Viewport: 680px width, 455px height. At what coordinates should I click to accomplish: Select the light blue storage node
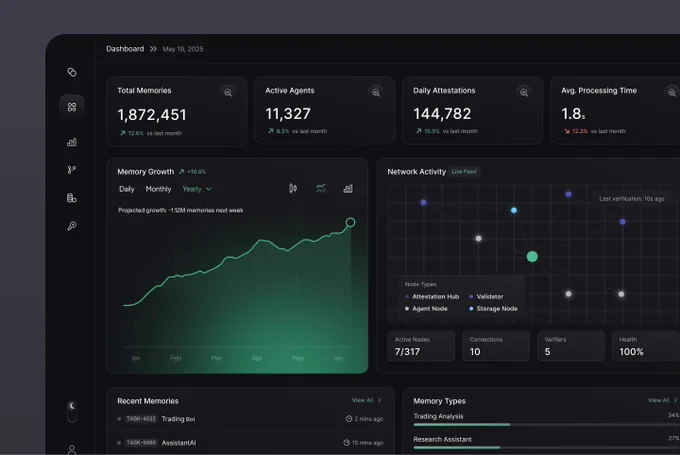514,210
